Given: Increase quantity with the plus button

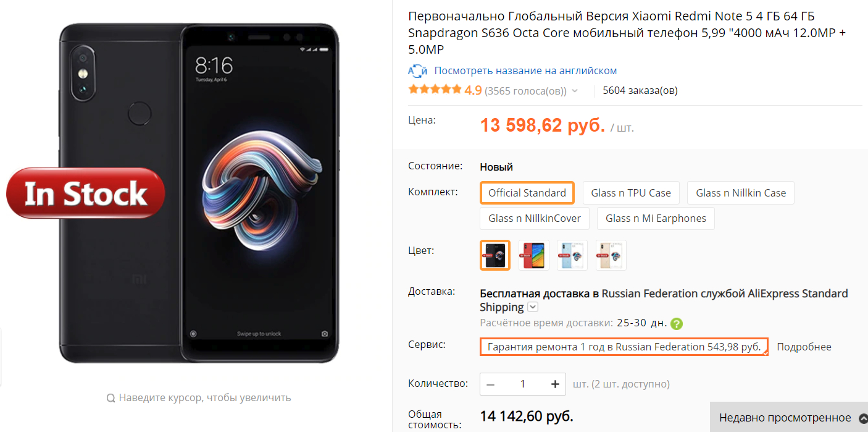Looking at the screenshot, I should point(555,384).
